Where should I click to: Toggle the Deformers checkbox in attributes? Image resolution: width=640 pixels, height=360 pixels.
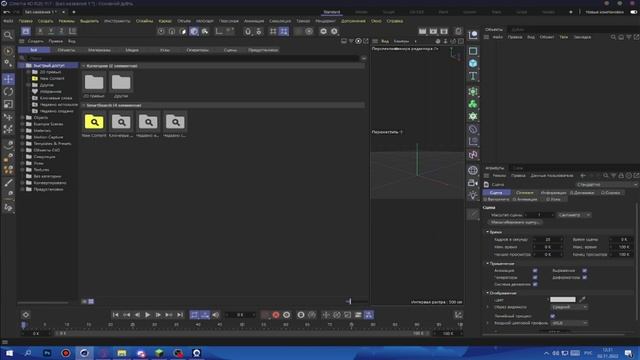[584, 278]
